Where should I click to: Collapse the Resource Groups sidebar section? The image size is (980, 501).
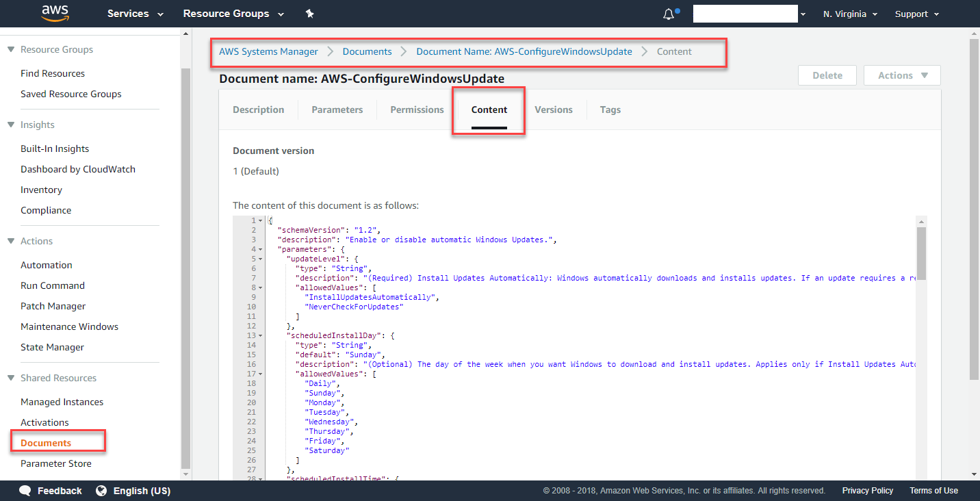(x=10, y=49)
